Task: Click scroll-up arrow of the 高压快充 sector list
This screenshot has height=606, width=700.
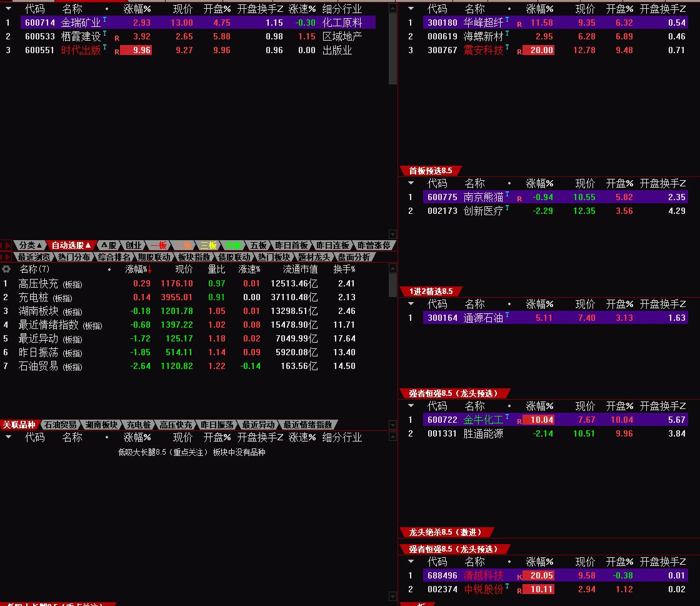Action: tap(392, 268)
